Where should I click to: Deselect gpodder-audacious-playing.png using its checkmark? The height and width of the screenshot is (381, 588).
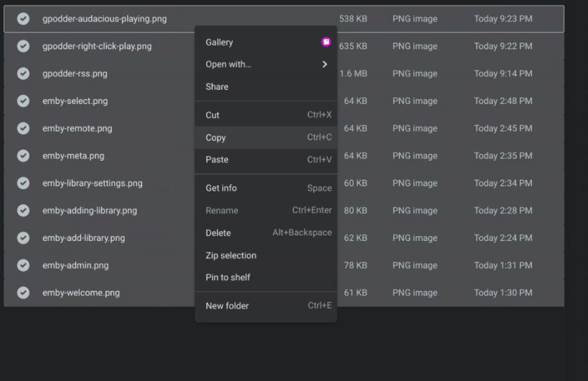(x=23, y=19)
